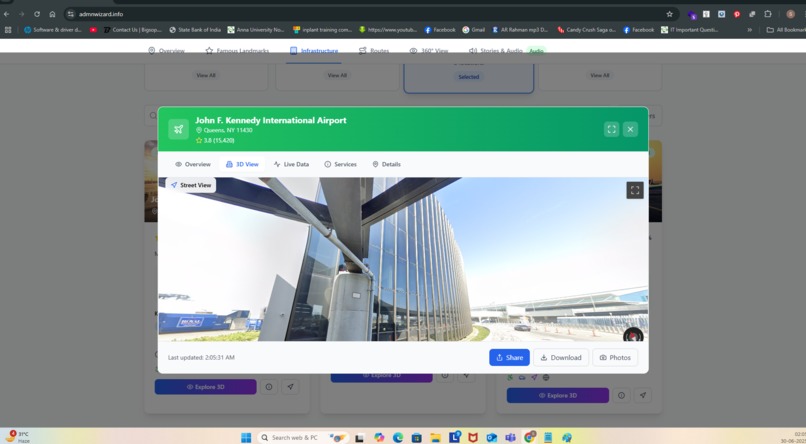Click the Last updated timestamp text

[202, 358]
